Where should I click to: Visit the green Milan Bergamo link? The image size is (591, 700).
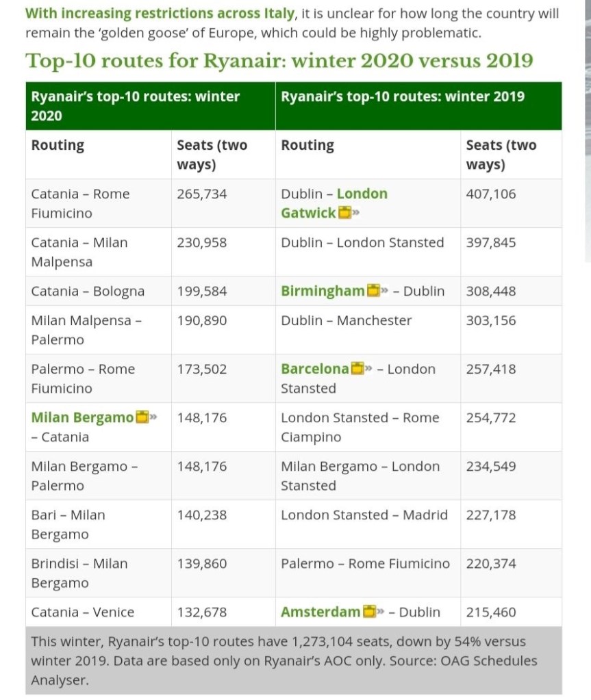82,417
